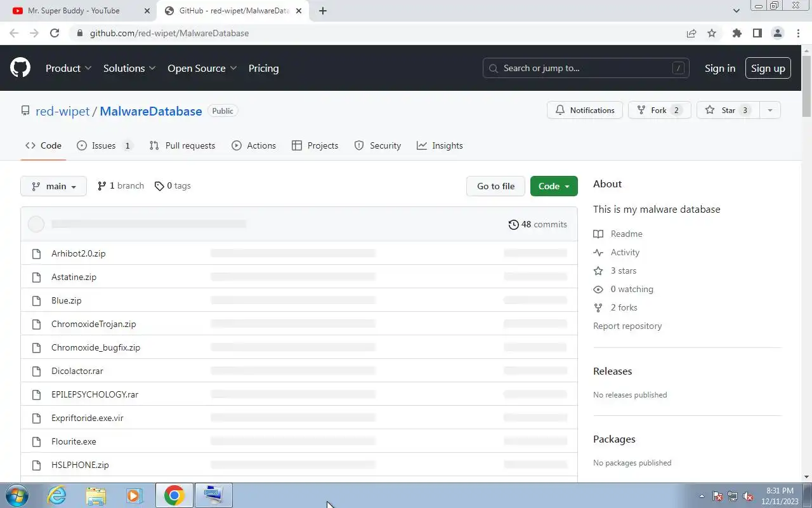Viewport: 812px width, 508px height.
Task: Expand the green Code dropdown button
Action: [554, 186]
